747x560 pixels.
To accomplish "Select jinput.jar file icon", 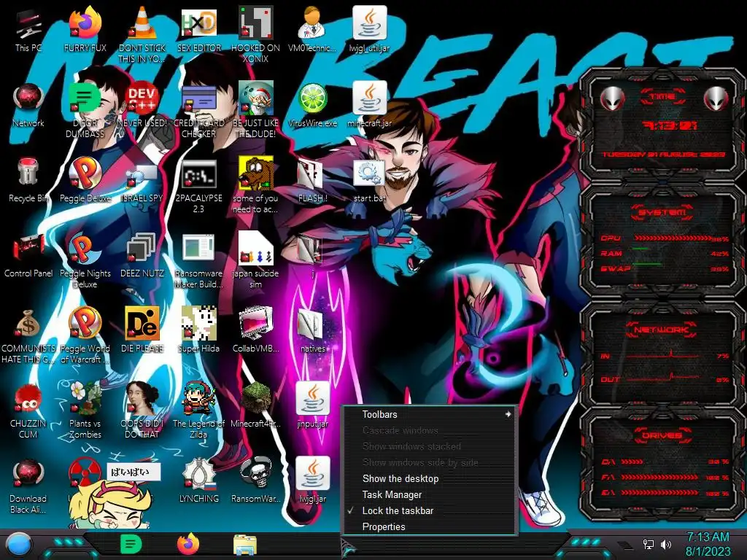I will (x=312, y=399).
